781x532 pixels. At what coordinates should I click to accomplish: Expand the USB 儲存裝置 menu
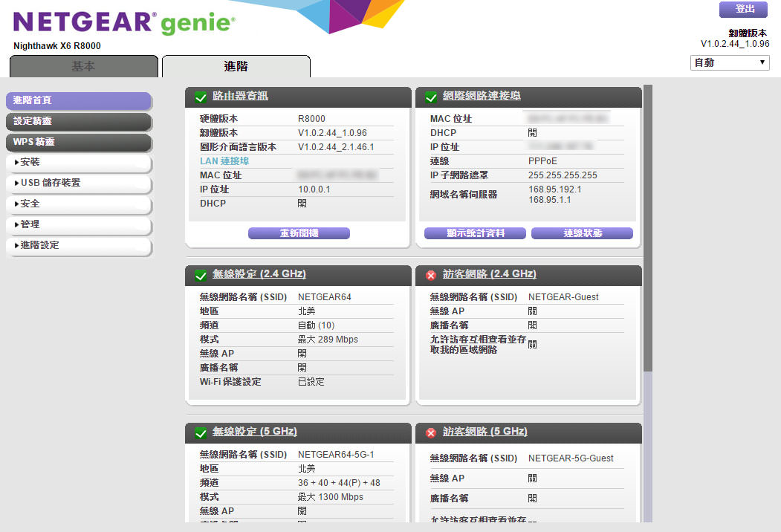pyautogui.click(x=78, y=183)
